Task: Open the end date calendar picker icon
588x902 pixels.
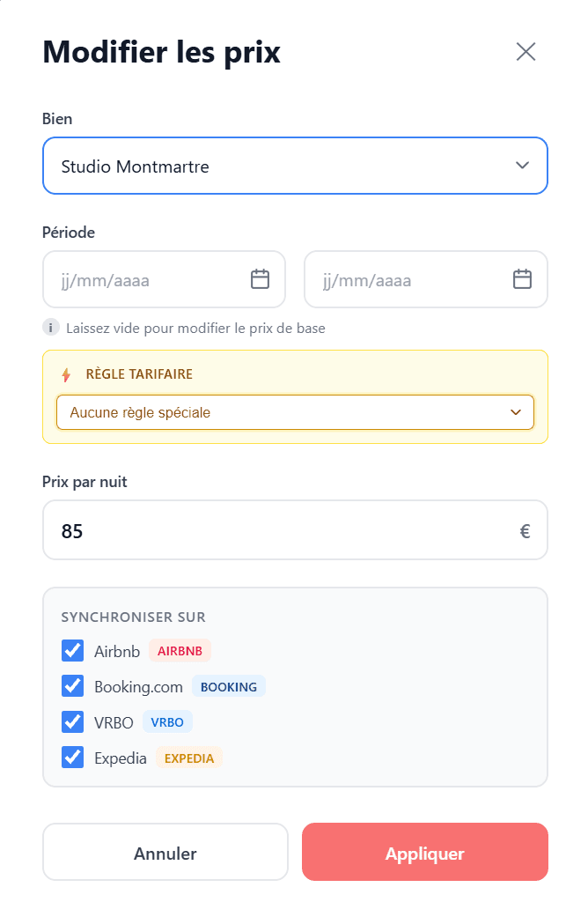Action: (522, 278)
